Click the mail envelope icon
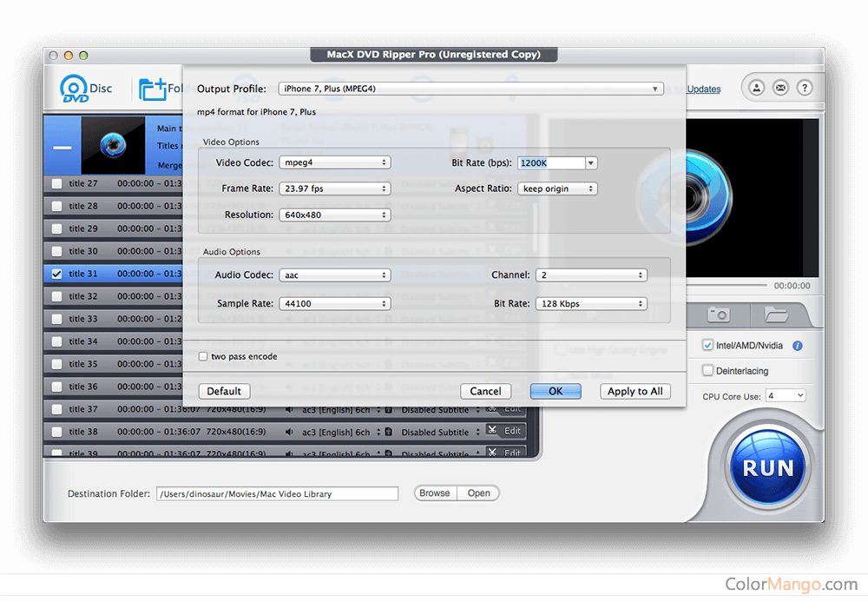 pyautogui.click(x=780, y=88)
